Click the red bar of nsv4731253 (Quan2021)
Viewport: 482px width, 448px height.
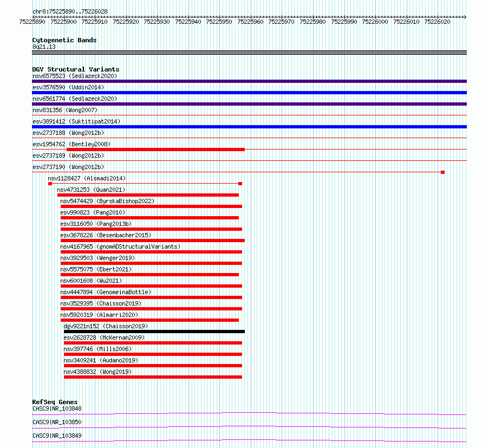(x=148, y=195)
